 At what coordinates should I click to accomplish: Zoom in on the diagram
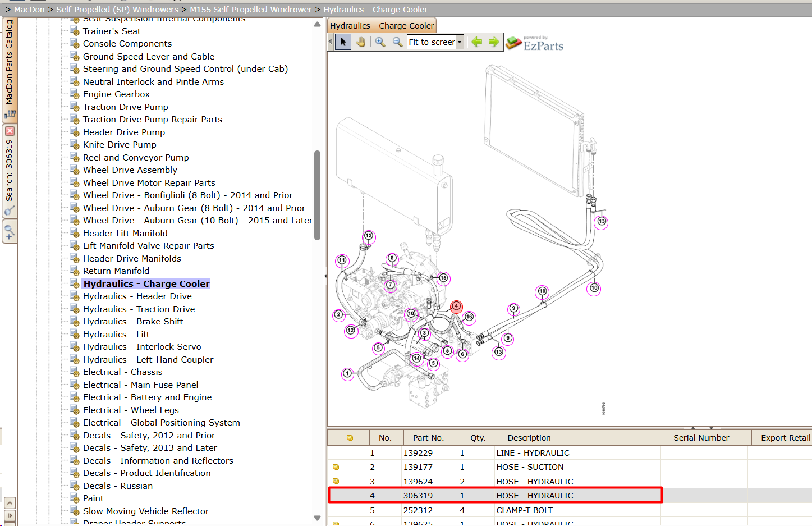pos(380,42)
